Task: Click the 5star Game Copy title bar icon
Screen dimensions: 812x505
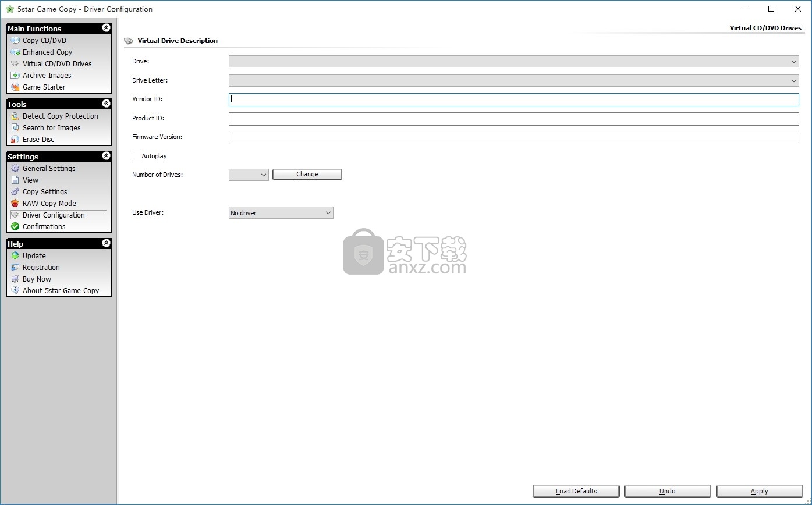Action: [x=10, y=9]
